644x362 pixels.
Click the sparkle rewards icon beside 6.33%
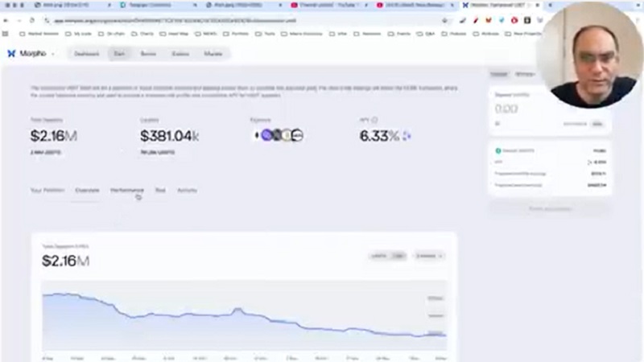[x=407, y=136]
